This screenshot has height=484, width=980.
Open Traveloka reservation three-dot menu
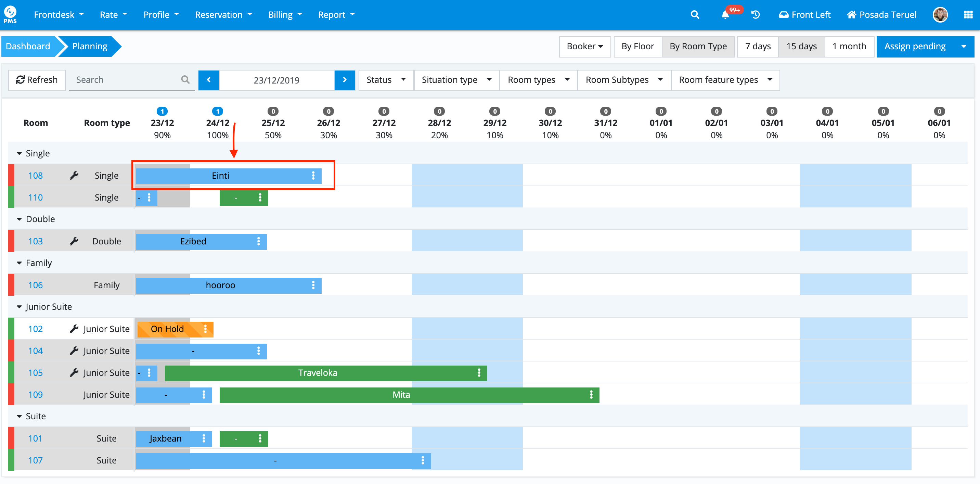479,372
